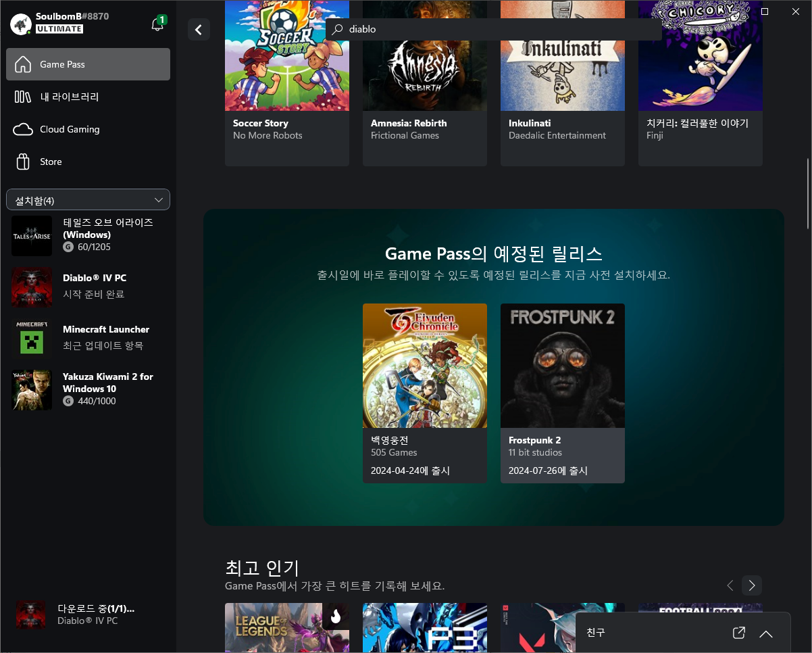Open the Store section

(88, 162)
